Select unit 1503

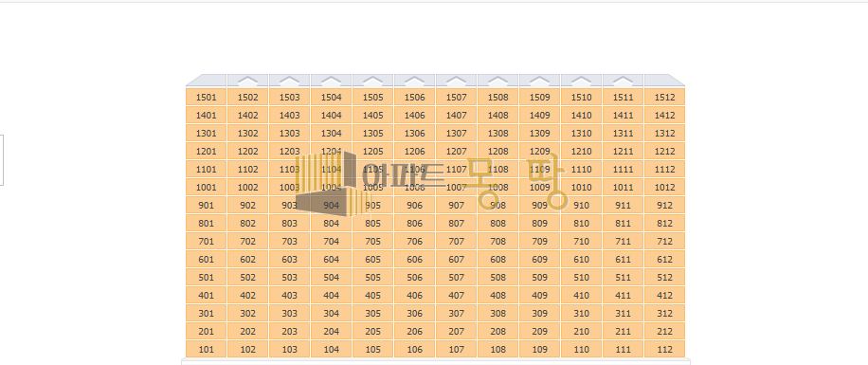click(x=290, y=98)
